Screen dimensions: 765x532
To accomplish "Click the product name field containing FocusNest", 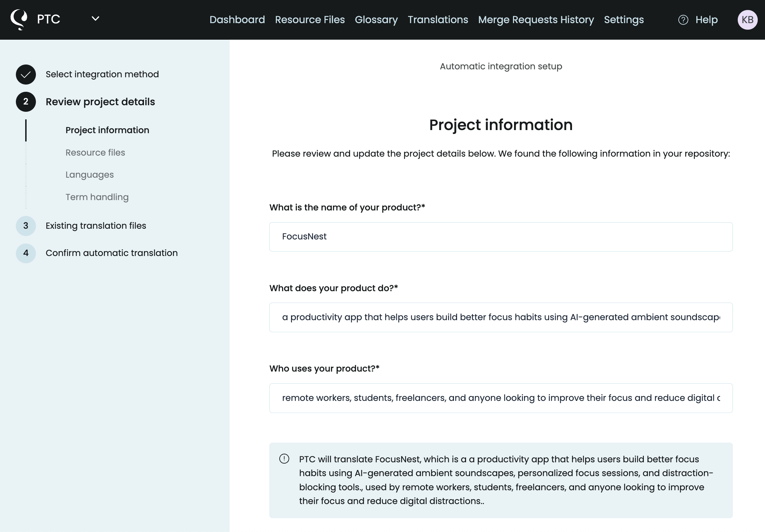I will (501, 237).
